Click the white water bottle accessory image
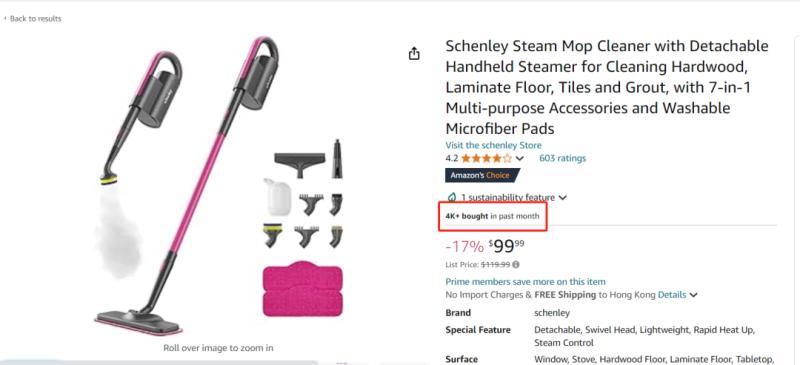 [277, 197]
